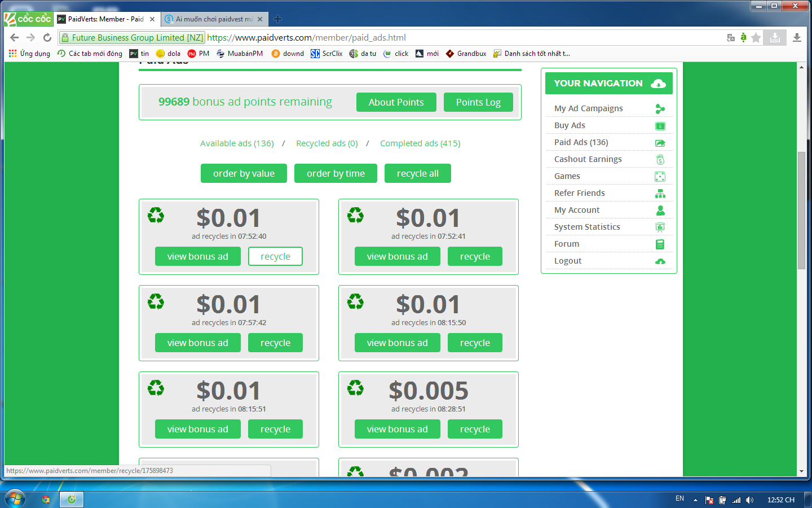The image size is (812, 508).
Task: Open the Refer Friends link
Action: [580, 193]
